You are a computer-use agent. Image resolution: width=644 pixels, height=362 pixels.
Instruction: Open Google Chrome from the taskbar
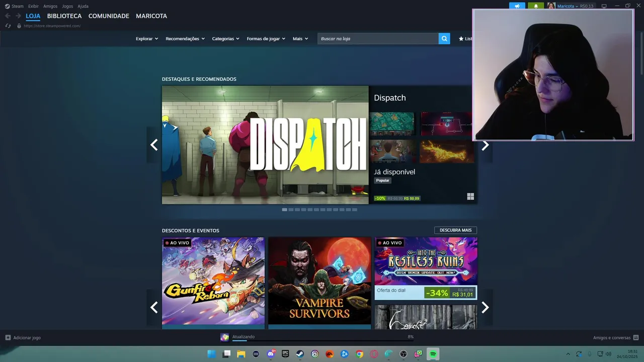tap(359, 354)
